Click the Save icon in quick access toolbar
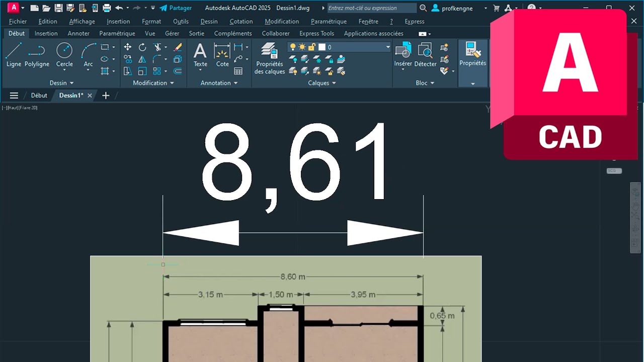This screenshot has height=362, width=644. tap(58, 8)
